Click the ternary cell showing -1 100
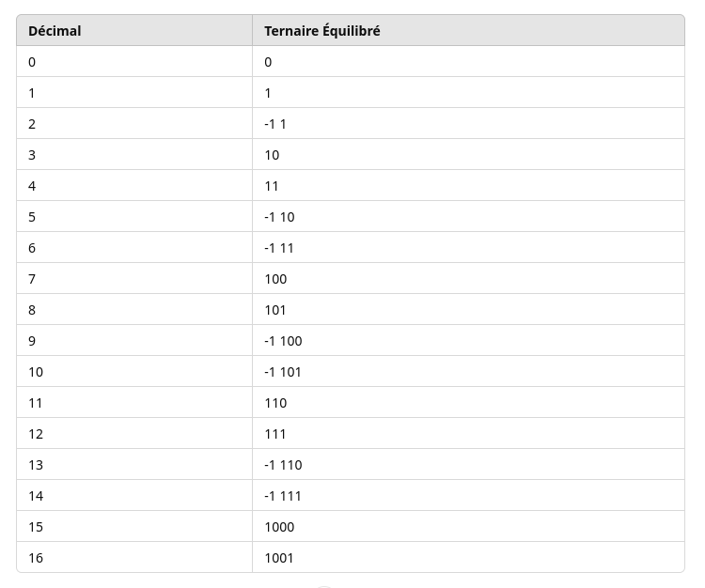The image size is (705, 588). (468, 340)
